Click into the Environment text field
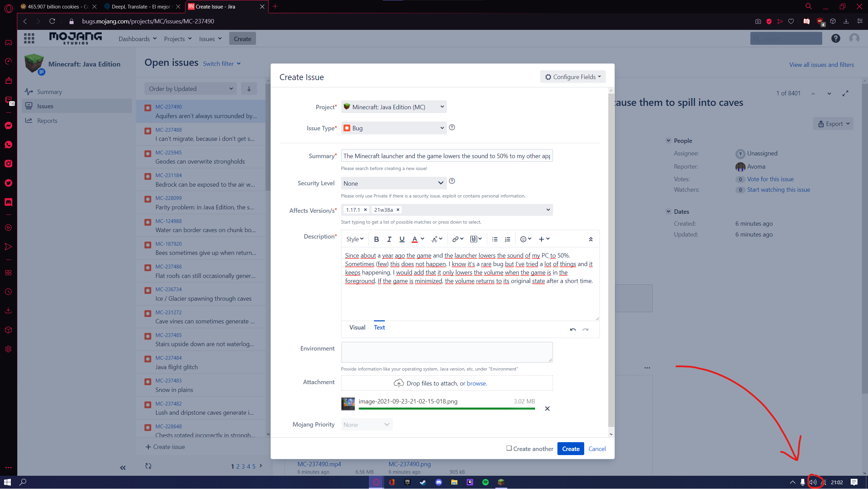Screen dimensions: 868x489 (x=447, y=352)
